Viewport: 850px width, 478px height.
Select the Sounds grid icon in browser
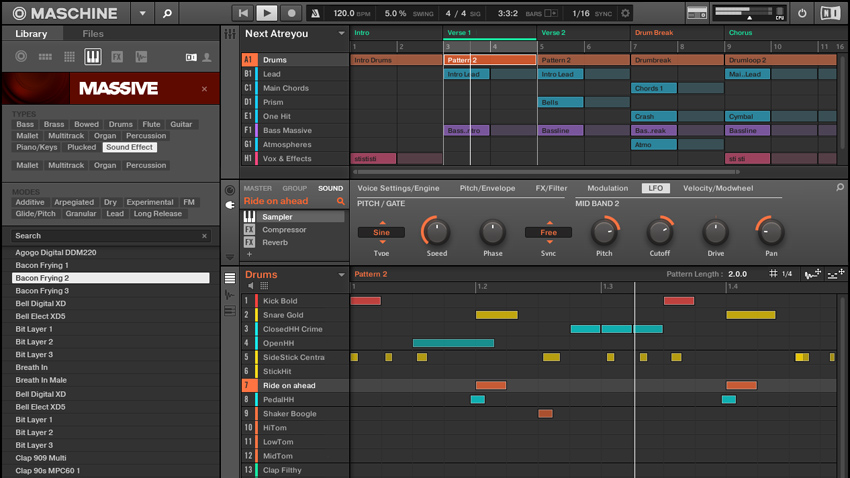69,56
